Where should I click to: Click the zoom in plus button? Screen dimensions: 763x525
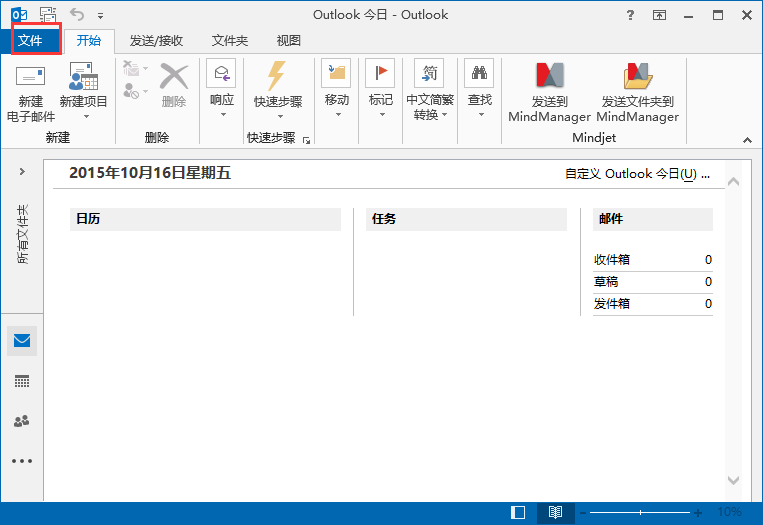[698, 513]
